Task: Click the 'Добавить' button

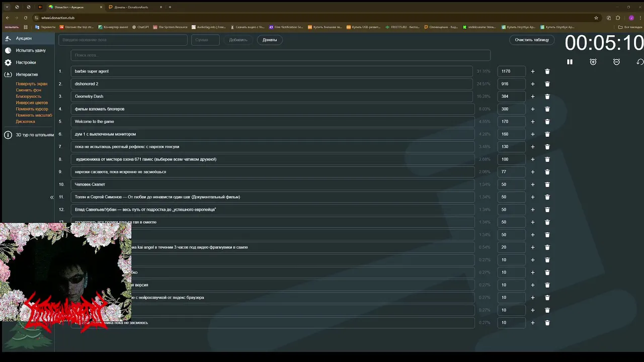Action: [x=238, y=40]
